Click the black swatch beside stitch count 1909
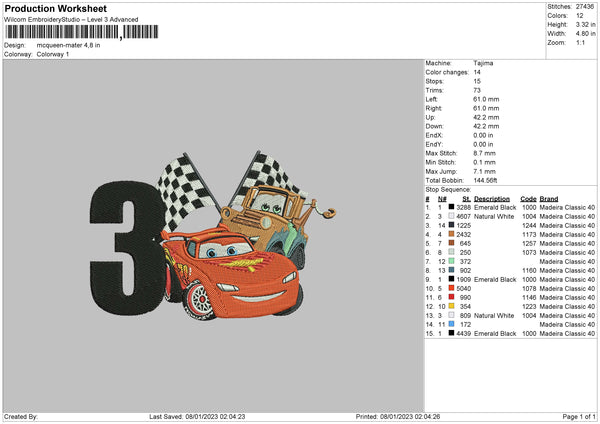This screenshot has height=424, width=600. click(452, 279)
